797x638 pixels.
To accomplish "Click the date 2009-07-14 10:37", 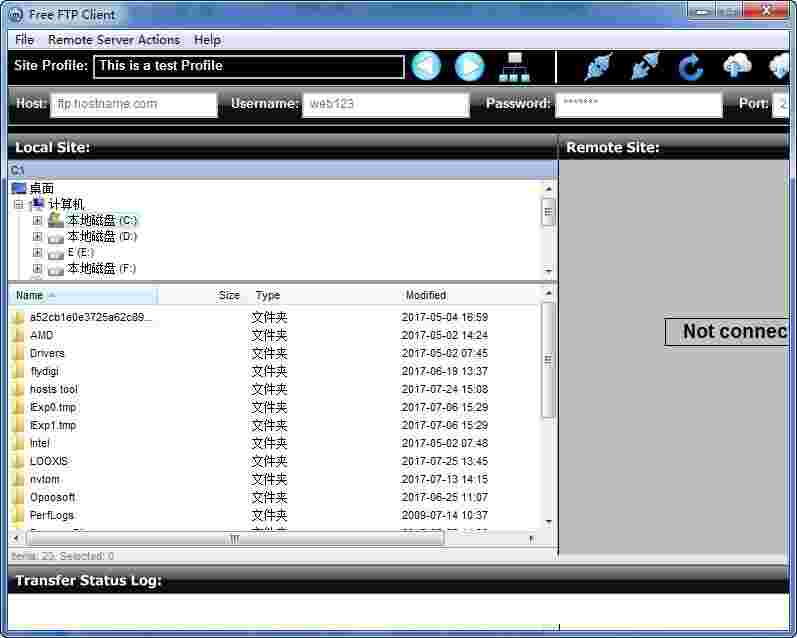I will [x=445, y=515].
